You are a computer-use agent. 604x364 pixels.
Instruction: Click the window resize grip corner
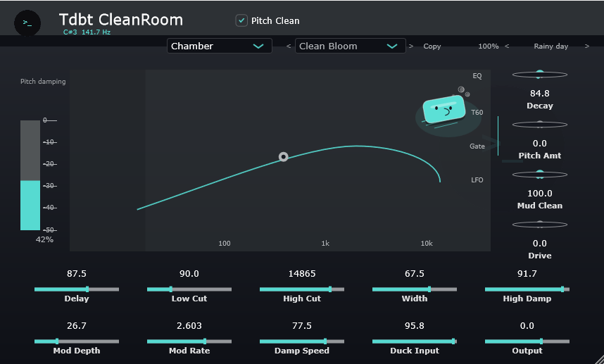tap(598, 358)
